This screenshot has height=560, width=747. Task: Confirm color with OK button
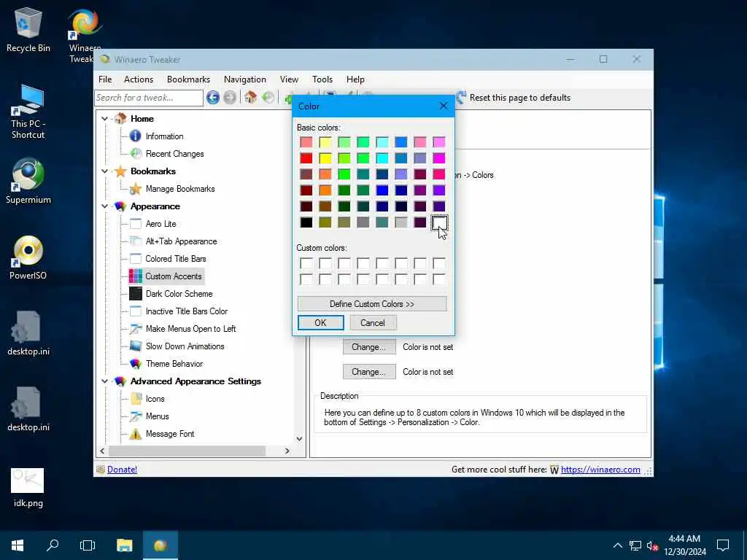point(321,323)
